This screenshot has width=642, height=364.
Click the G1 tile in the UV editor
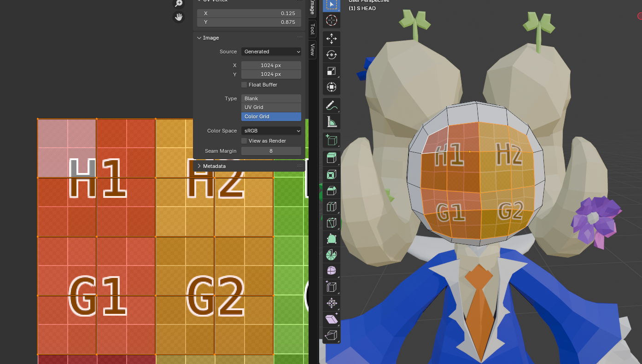click(x=97, y=295)
